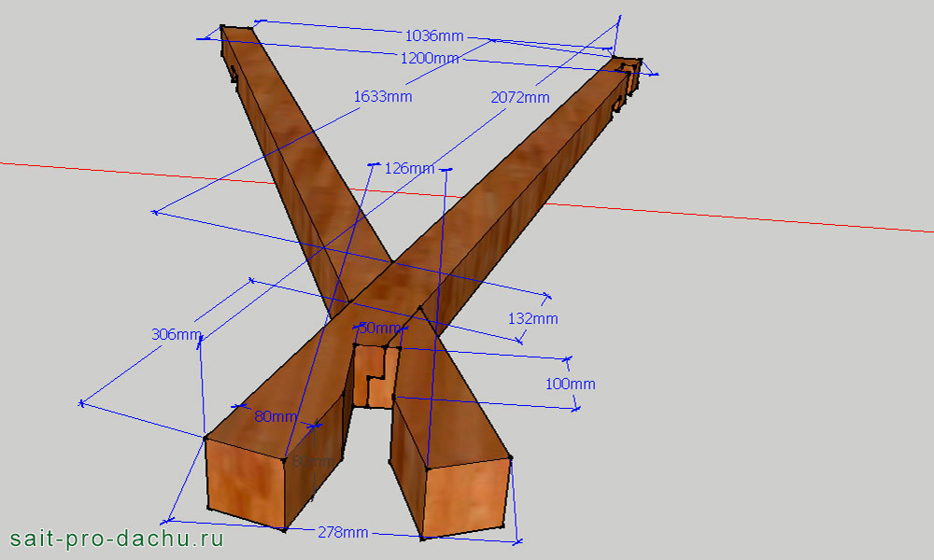The height and width of the screenshot is (560, 934).
Task: Click the 306mm dimension label
Action: click(177, 334)
